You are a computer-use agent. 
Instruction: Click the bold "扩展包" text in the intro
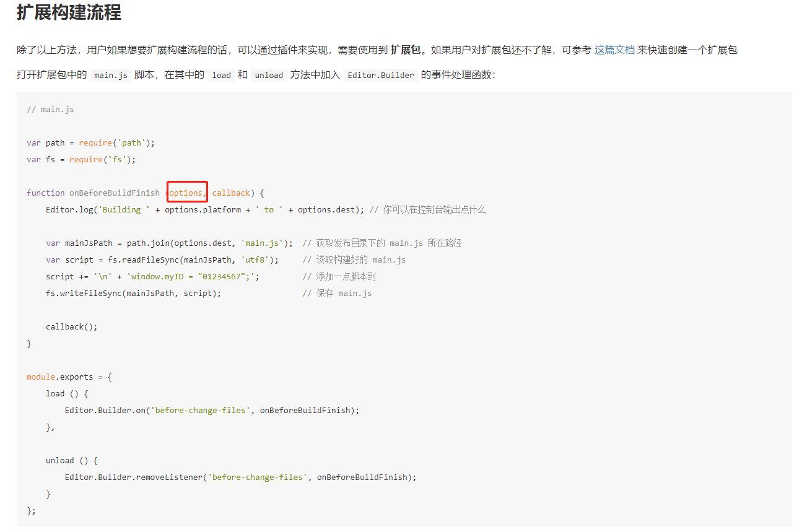pos(406,50)
